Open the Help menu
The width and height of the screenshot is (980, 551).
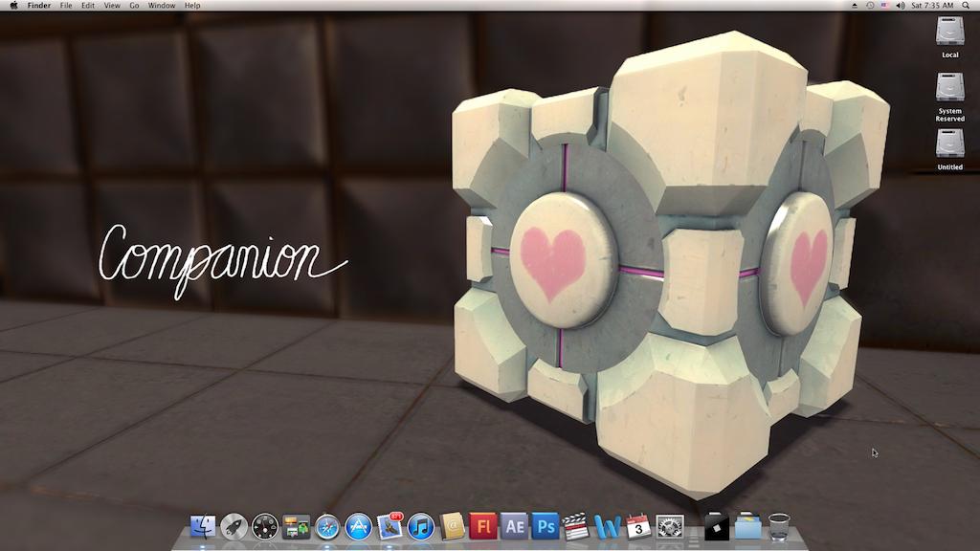click(x=192, y=5)
